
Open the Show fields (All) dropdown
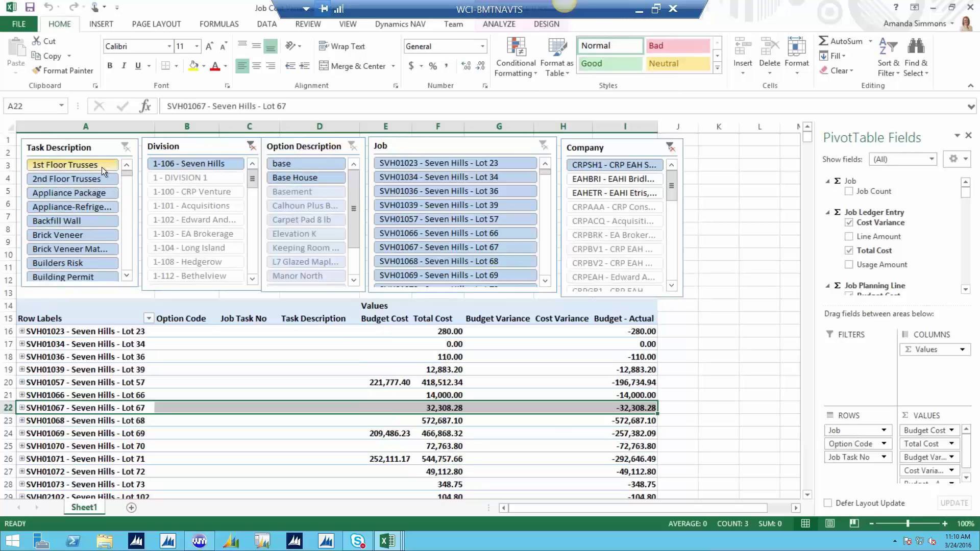[933, 159]
